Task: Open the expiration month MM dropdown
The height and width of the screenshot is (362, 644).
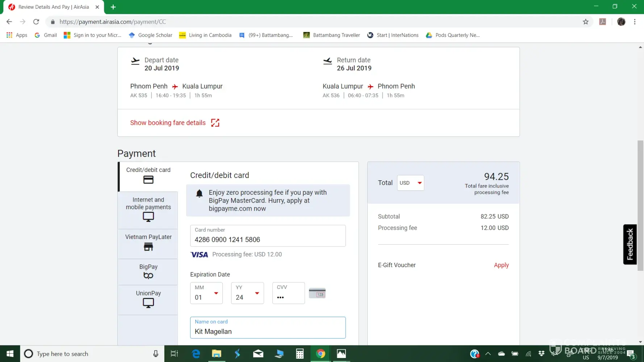Action: [206, 293]
